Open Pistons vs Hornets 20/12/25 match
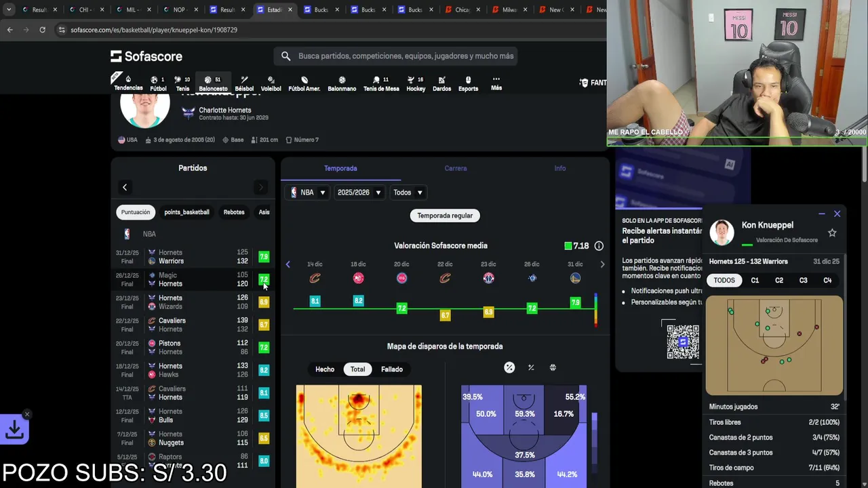Image resolution: width=868 pixels, height=488 pixels. click(193, 348)
